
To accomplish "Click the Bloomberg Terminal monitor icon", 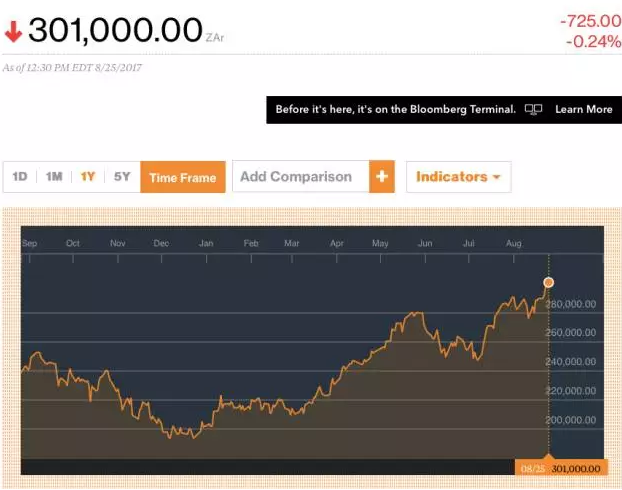I will click(534, 110).
